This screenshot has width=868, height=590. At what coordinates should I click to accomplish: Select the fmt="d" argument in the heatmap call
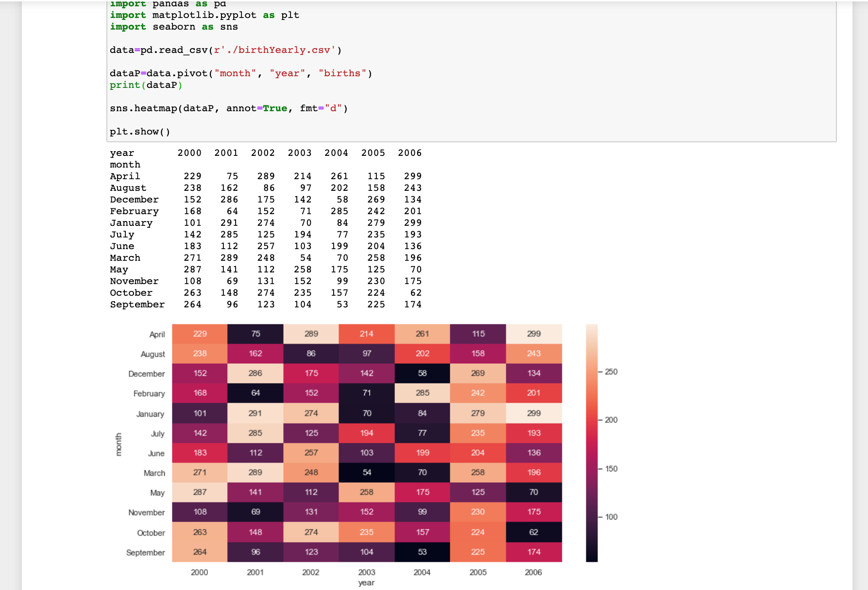(324, 108)
